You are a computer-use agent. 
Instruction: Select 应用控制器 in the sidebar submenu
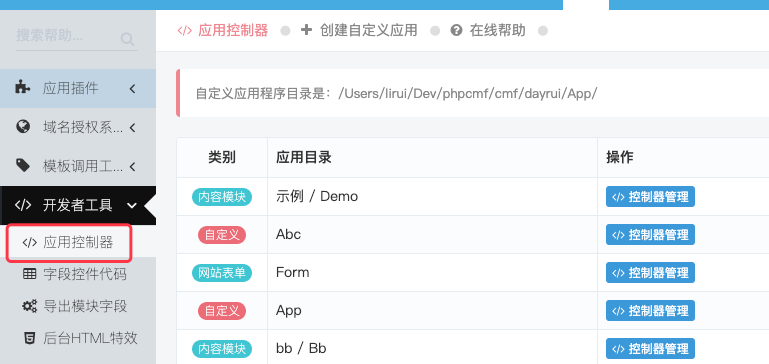69,242
